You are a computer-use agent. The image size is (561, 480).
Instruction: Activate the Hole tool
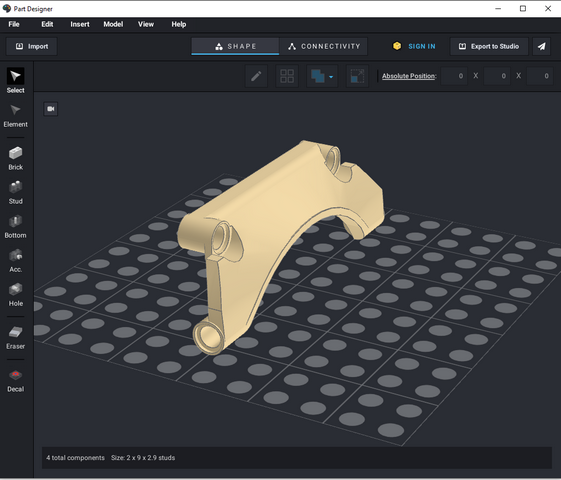tap(15, 295)
